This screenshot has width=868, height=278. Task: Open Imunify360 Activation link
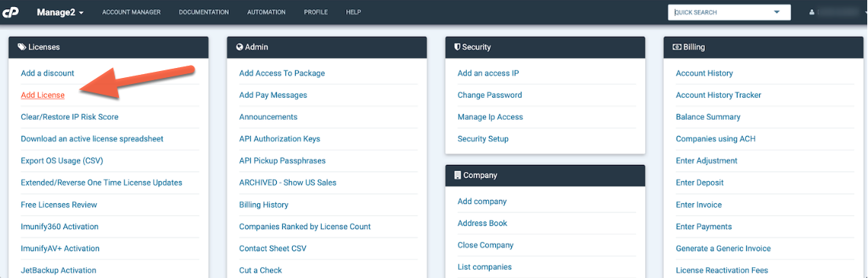59,227
